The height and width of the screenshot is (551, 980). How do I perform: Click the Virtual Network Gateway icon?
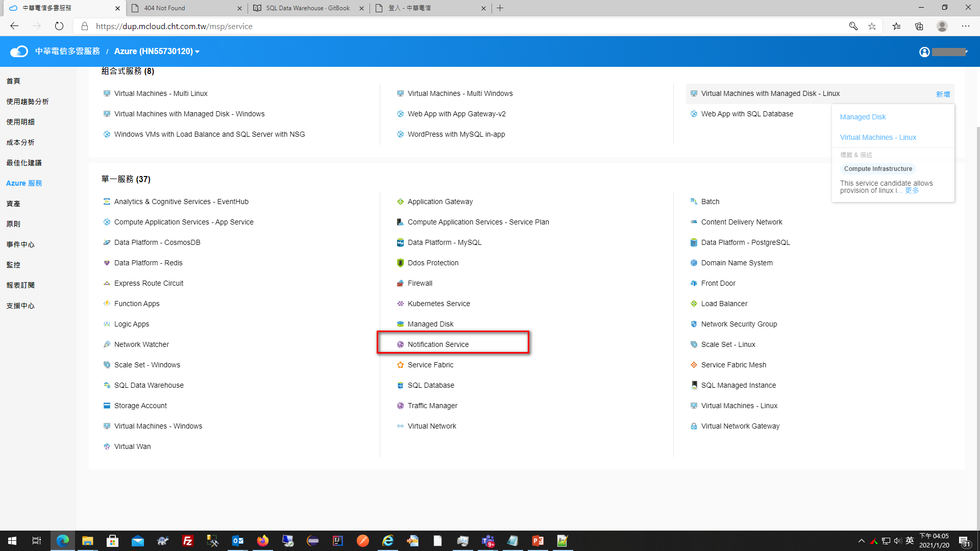click(x=694, y=426)
